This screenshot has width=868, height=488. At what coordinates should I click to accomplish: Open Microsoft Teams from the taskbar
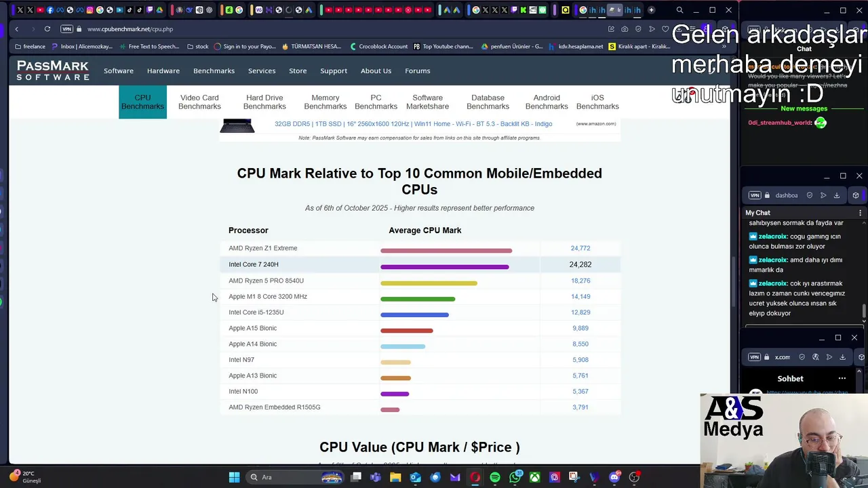(376, 477)
